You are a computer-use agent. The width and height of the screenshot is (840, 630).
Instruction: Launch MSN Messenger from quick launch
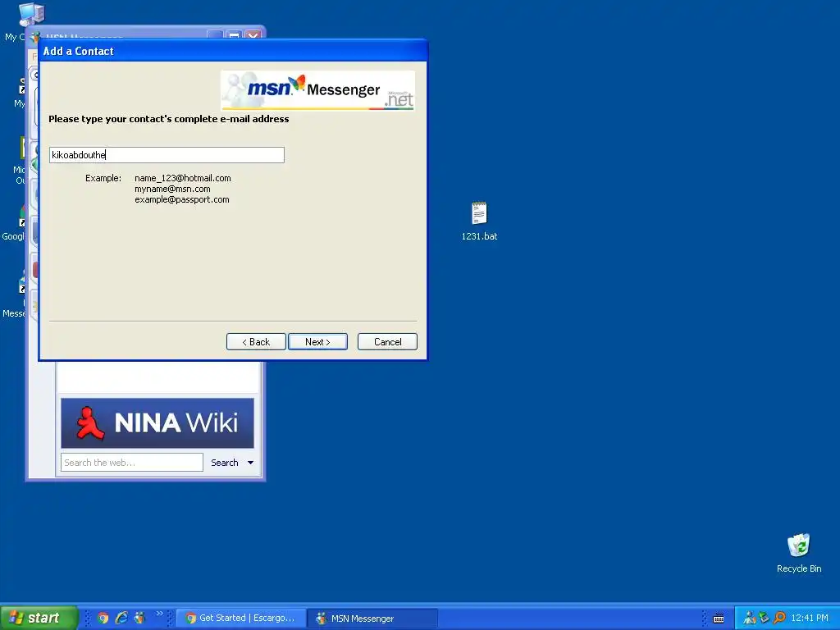click(139, 618)
